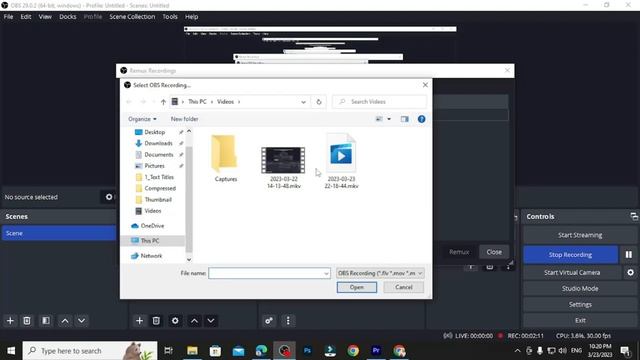The height and width of the screenshot is (360, 640).
Task: Move source up arrow in Sources panel
Action: [194, 321]
